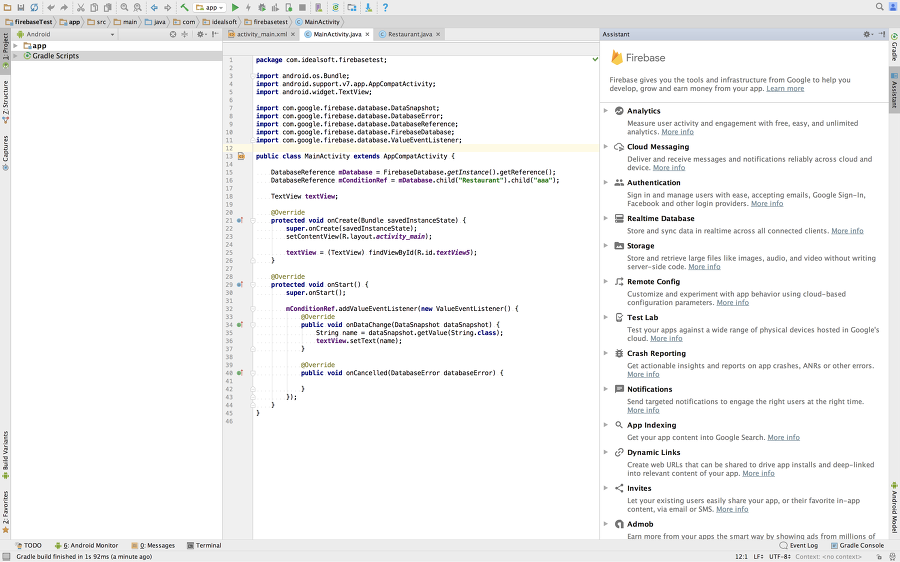Switch to the activity_main.xml tab

pyautogui.click(x=262, y=34)
